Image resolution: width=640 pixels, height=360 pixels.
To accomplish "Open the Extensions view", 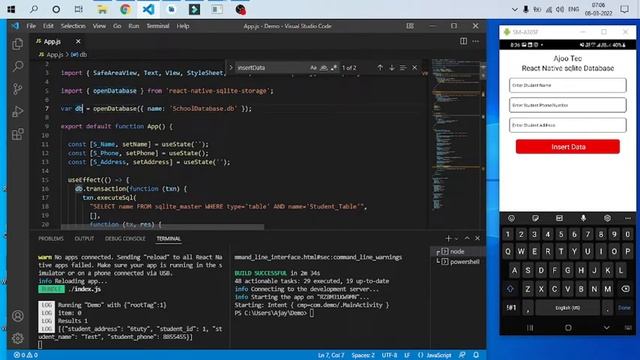I will [x=18, y=134].
